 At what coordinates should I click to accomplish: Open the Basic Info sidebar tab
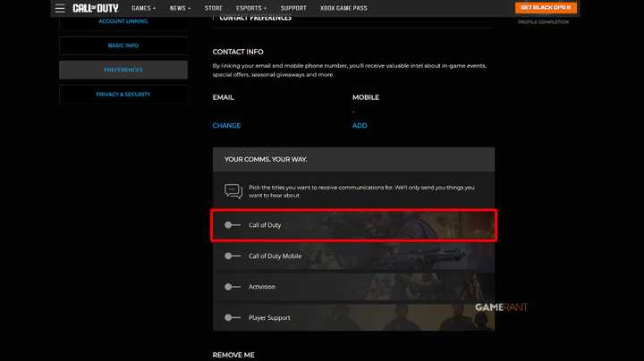click(123, 45)
